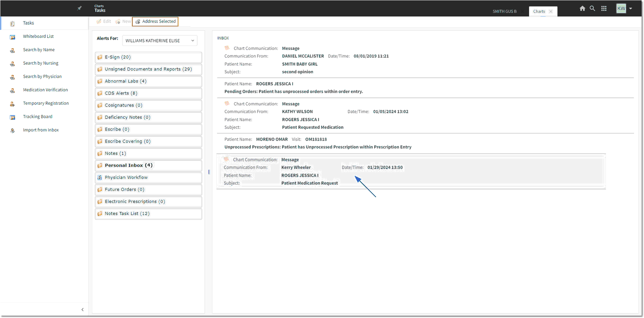Image resolution: width=644 pixels, height=318 pixels.
Task: Open the Notes Task List (12) folder
Action: click(x=148, y=214)
